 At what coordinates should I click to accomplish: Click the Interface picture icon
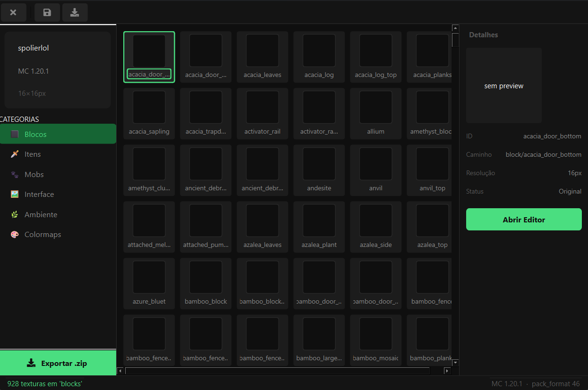(15, 194)
